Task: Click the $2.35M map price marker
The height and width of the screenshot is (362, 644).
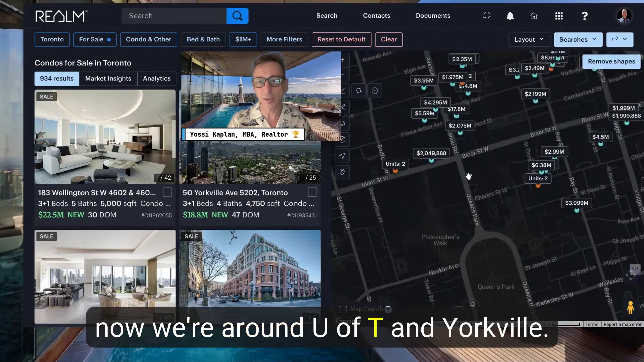Action: pos(462,59)
